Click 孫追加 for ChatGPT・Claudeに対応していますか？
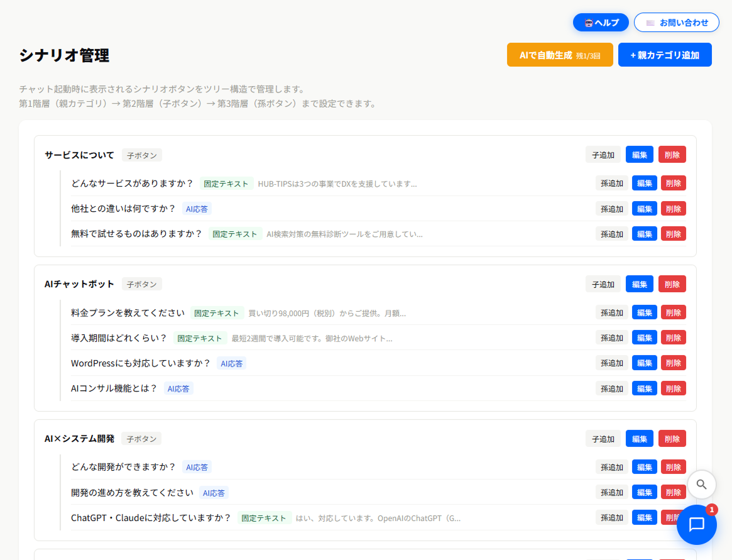732x560 pixels. point(611,518)
